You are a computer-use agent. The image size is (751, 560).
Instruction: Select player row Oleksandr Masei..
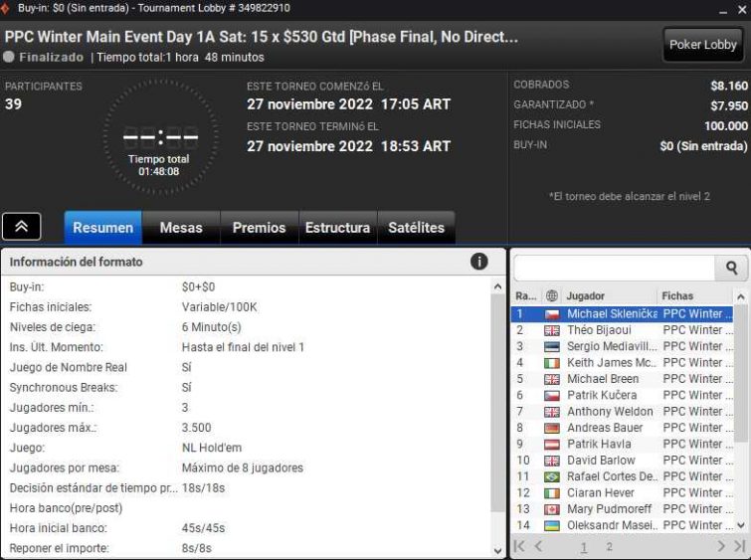623,526
